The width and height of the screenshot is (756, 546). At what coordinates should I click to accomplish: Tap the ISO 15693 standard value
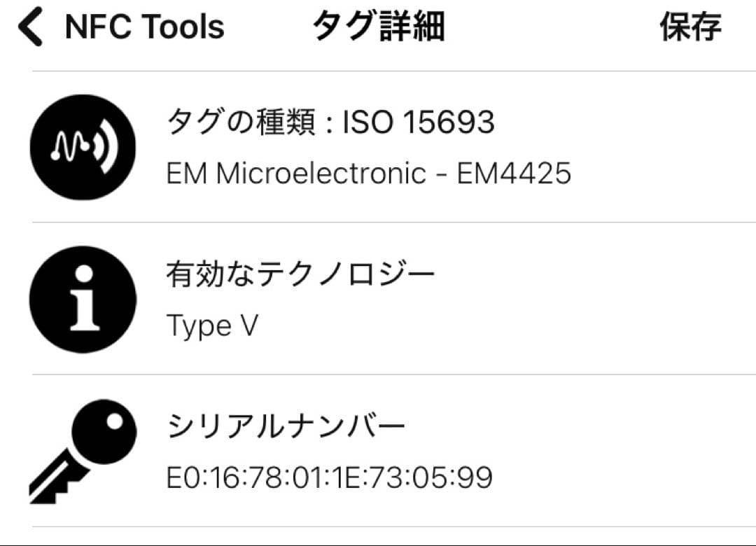pyautogui.click(x=419, y=123)
